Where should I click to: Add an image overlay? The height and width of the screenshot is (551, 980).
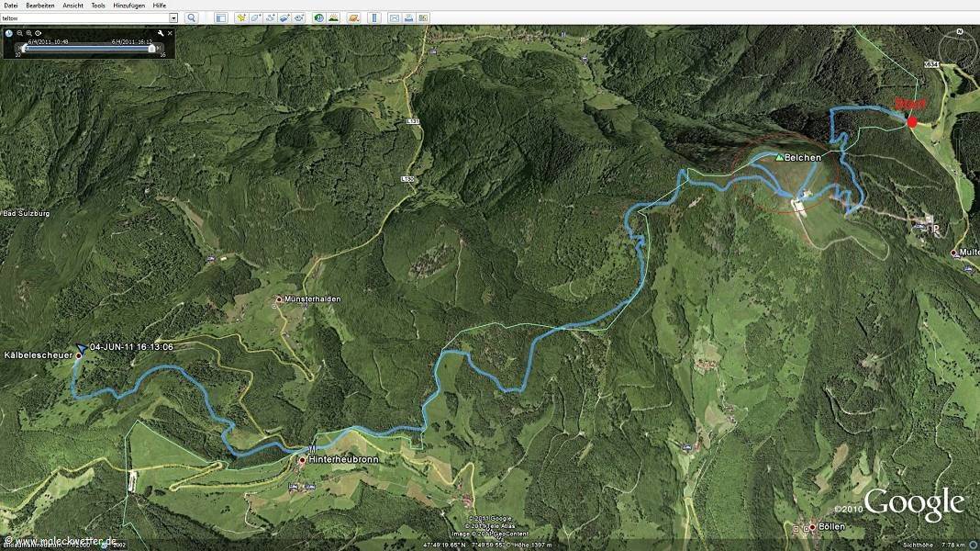(284, 17)
